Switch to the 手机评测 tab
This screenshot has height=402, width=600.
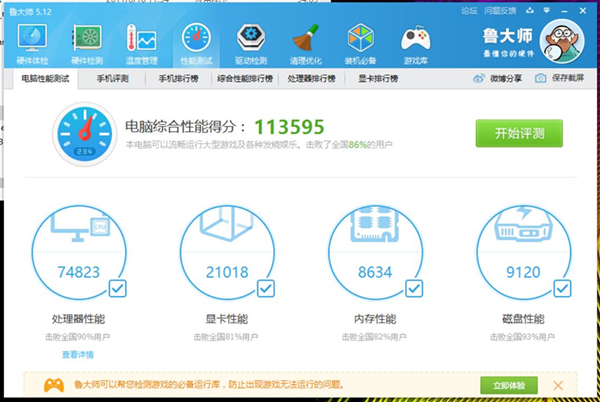coord(112,79)
